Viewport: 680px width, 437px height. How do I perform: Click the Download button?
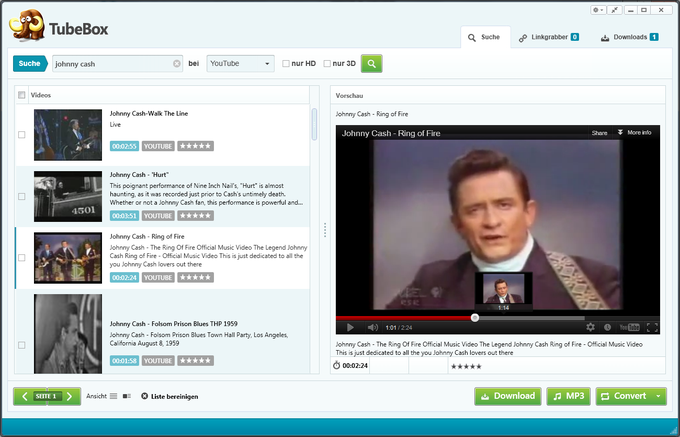pyautogui.click(x=508, y=396)
